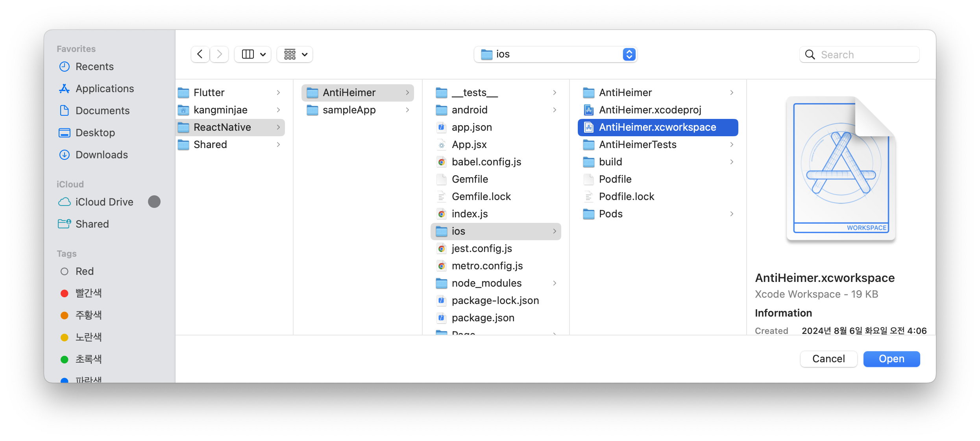
Task: Go to Downloads in the sidebar
Action: coord(102,155)
